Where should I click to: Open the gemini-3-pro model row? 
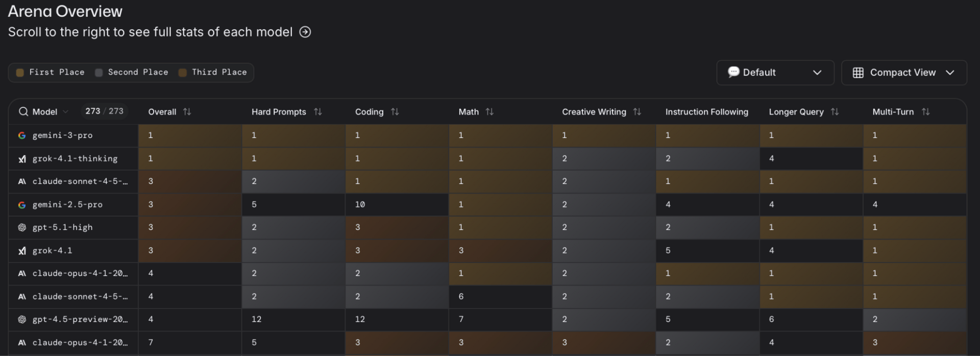tap(62, 135)
